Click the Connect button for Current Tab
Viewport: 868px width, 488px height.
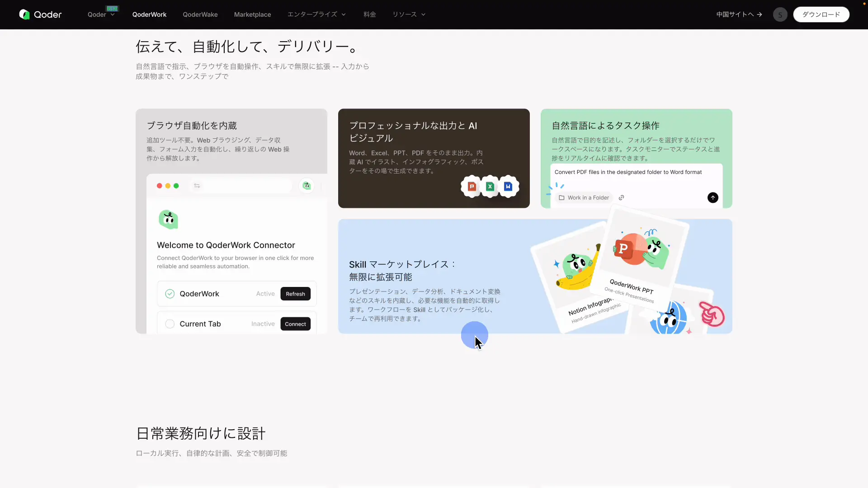click(295, 324)
